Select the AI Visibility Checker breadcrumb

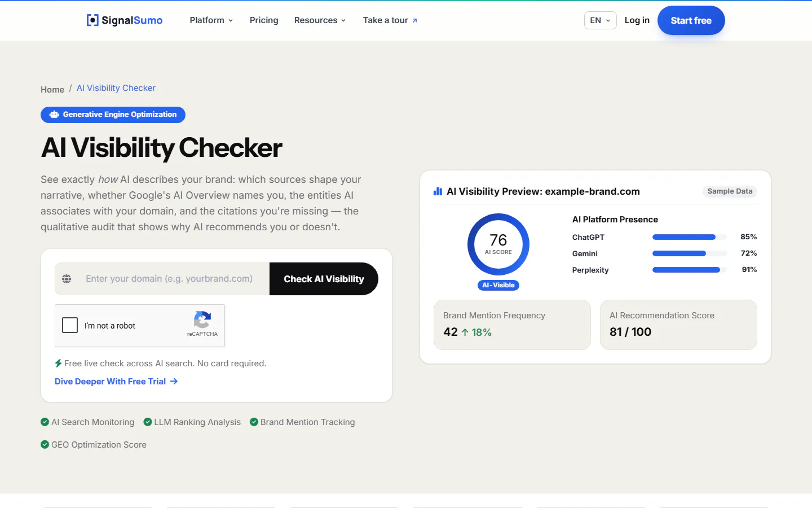click(x=116, y=88)
